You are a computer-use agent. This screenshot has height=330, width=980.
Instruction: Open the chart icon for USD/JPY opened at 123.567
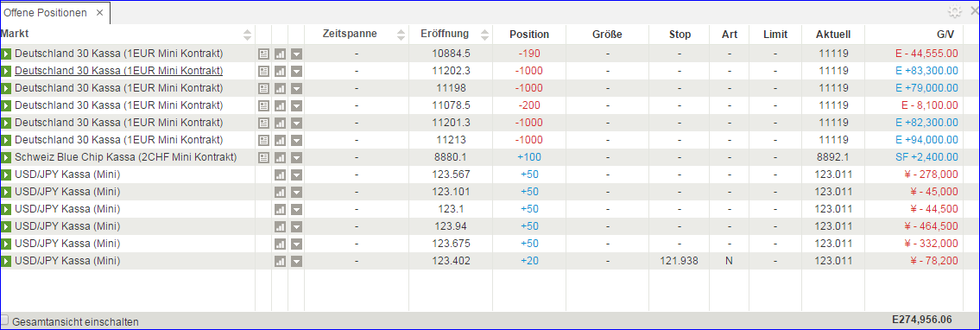tap(280, 175)
